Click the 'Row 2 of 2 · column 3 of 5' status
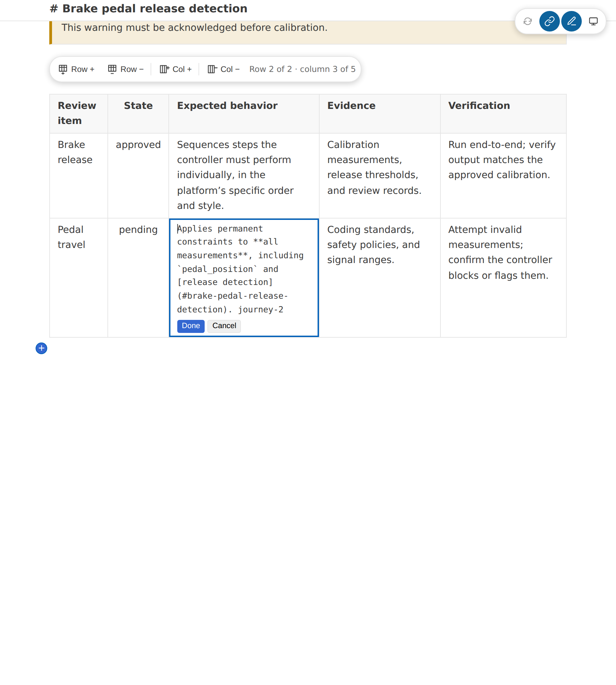 (x=302, y=69)
